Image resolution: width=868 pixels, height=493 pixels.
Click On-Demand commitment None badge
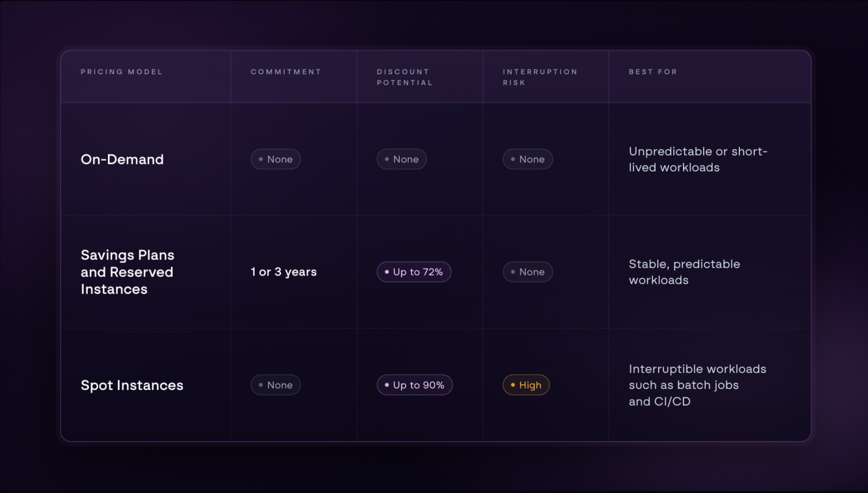[x=275, y=159]
